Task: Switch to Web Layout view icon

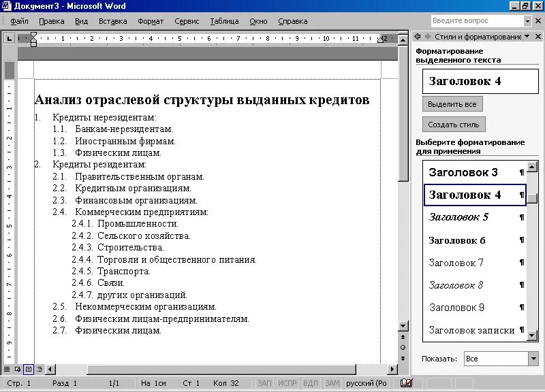Action: [x=18, y=369]
